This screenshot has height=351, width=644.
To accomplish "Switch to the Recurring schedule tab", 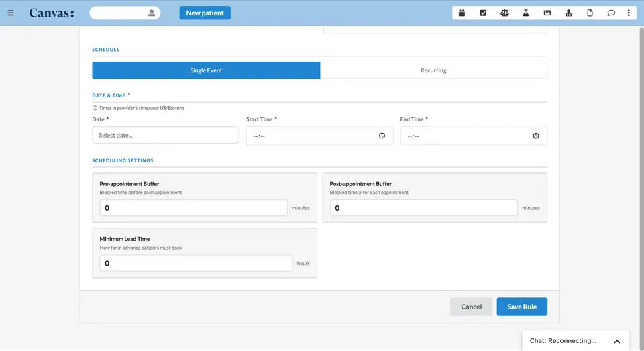I will [433, 70].
